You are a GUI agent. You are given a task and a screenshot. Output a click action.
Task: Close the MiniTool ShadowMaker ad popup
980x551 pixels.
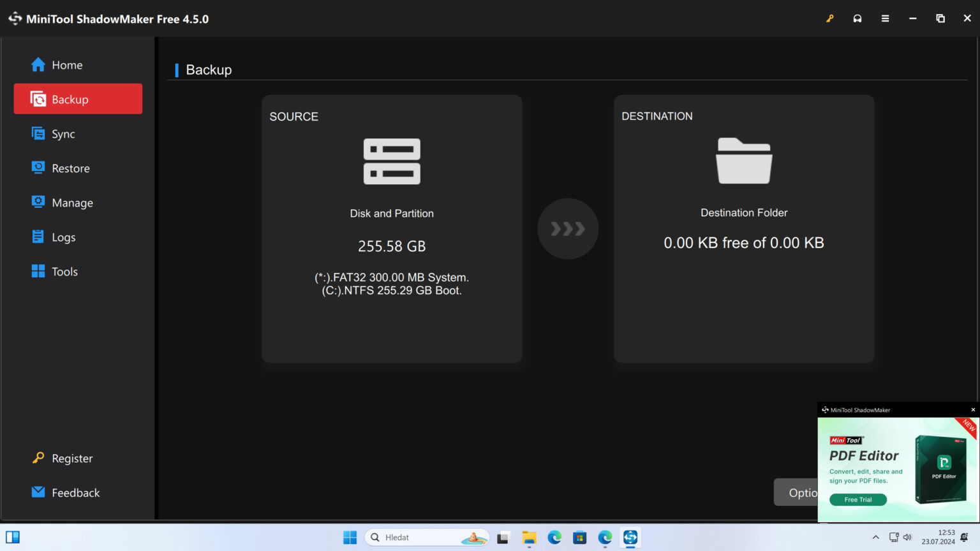pyautogui.click(x=973, y=410)
